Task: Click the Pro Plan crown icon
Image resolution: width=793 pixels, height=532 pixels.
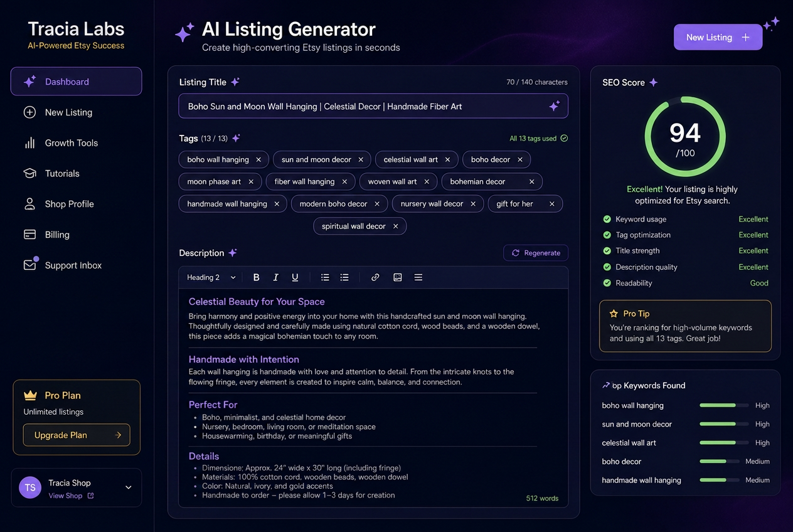Action: pyautogui.click(x=30, y=395)
